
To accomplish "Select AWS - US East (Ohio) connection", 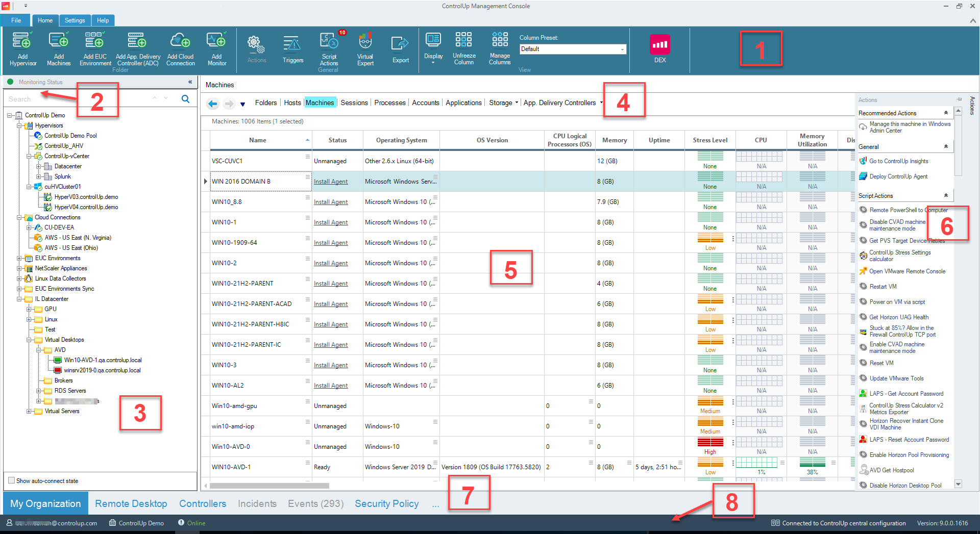I will [x=71, y=248].
